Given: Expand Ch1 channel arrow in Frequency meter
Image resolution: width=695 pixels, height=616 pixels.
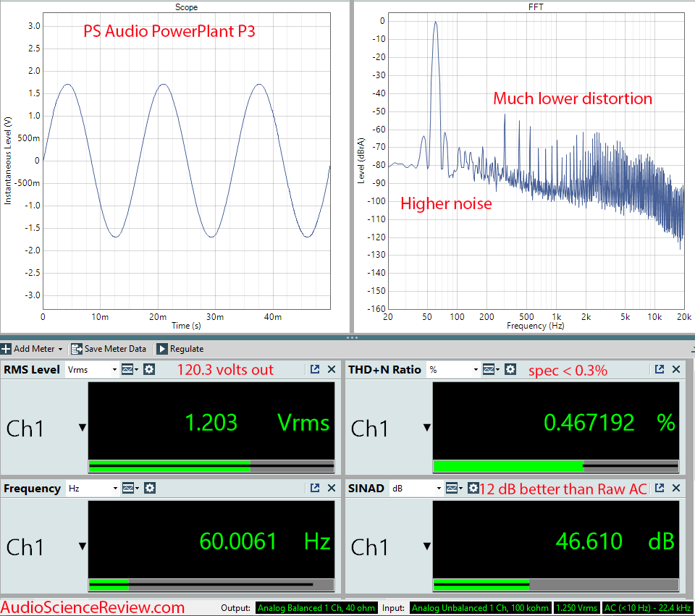Looking at the screenshot, I should 83,546.
